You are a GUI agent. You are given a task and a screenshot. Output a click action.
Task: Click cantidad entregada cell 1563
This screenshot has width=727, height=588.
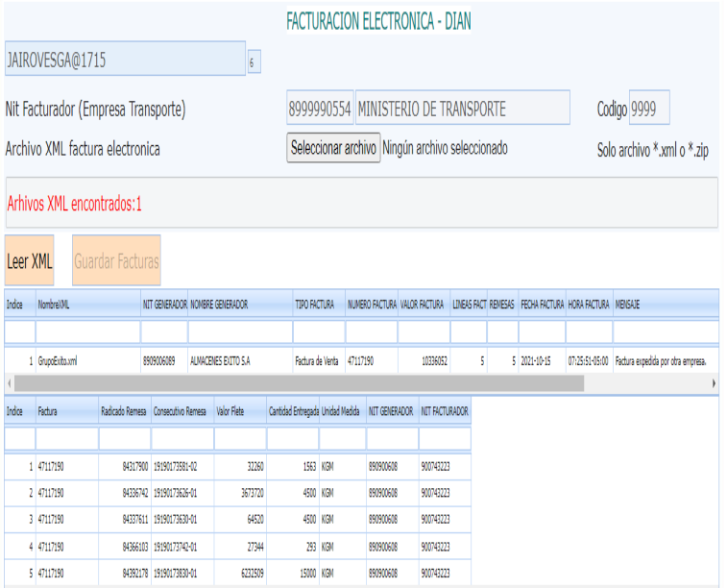coord(293,467)
